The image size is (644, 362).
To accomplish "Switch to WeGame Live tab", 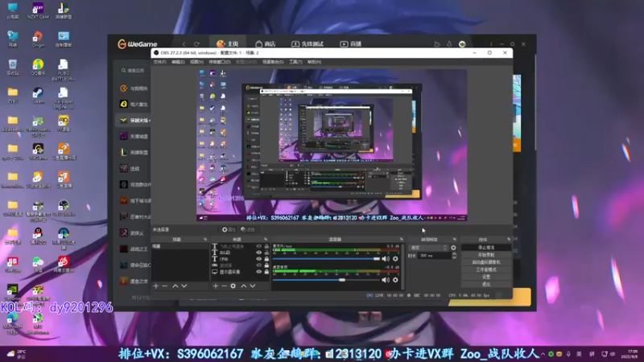I will click(x=350, y=44).
